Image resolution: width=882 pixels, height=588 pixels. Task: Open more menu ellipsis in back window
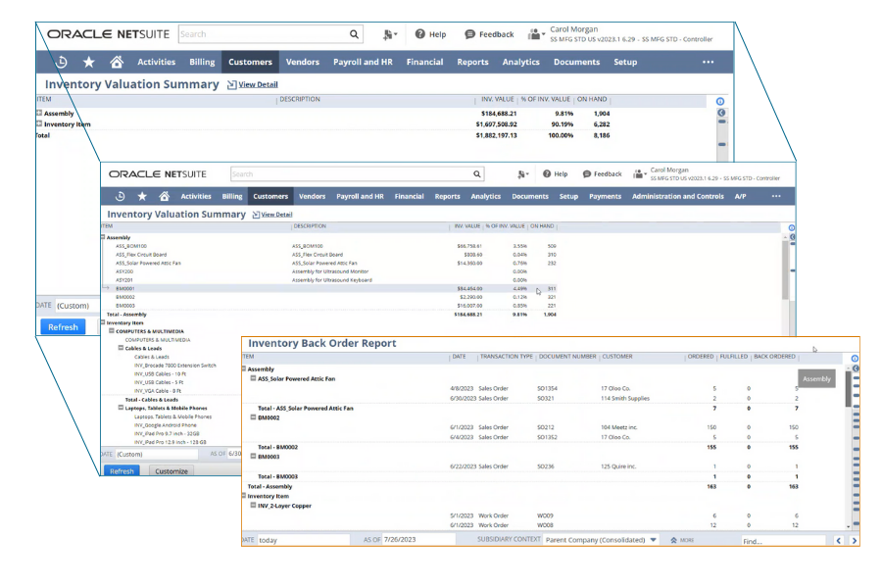(x=709, y=62)
